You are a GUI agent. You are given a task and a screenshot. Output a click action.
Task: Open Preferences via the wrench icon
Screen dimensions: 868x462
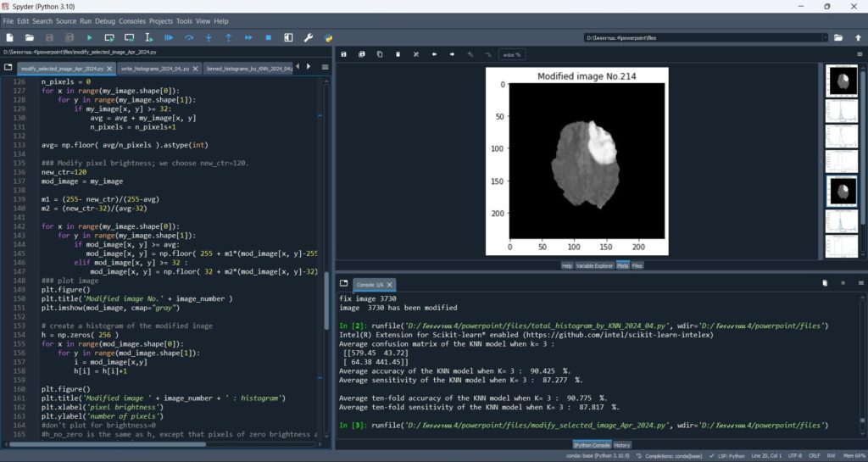click(309, 37)
